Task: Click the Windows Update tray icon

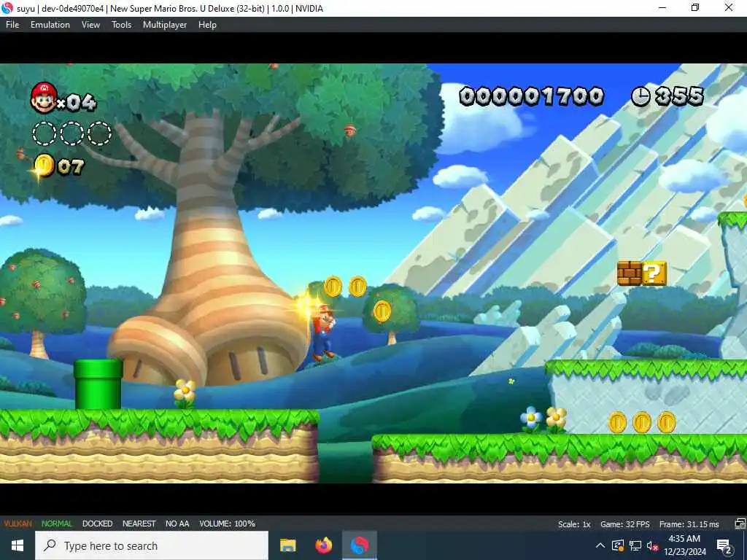Action: click(618, 545)
